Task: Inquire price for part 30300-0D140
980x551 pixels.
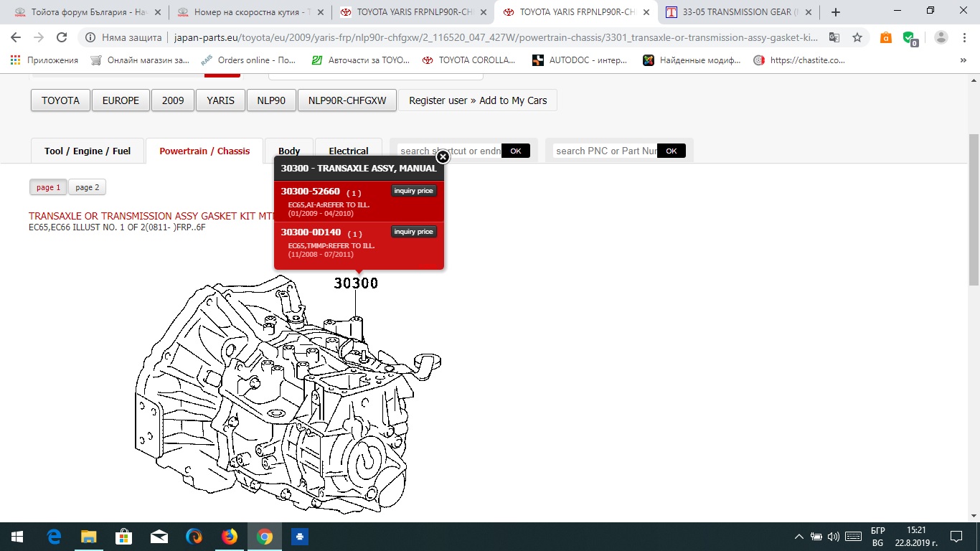Action: (x=413, y=232)
